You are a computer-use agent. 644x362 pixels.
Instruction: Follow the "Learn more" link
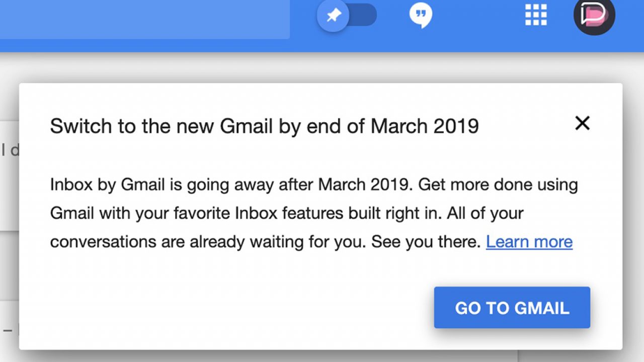(529, 242)
